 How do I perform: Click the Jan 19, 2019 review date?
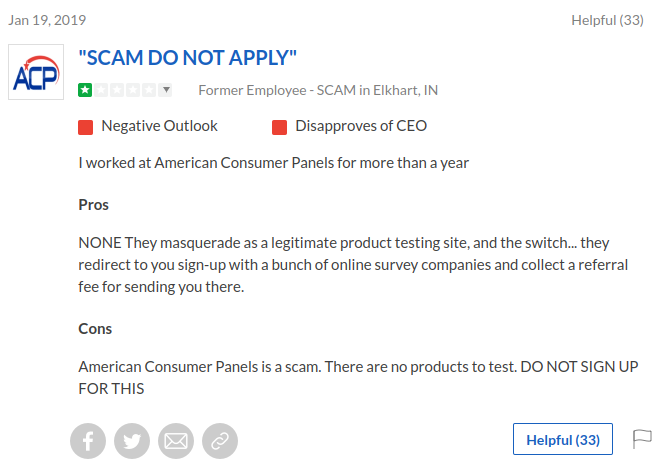click(x=47, y=20)
